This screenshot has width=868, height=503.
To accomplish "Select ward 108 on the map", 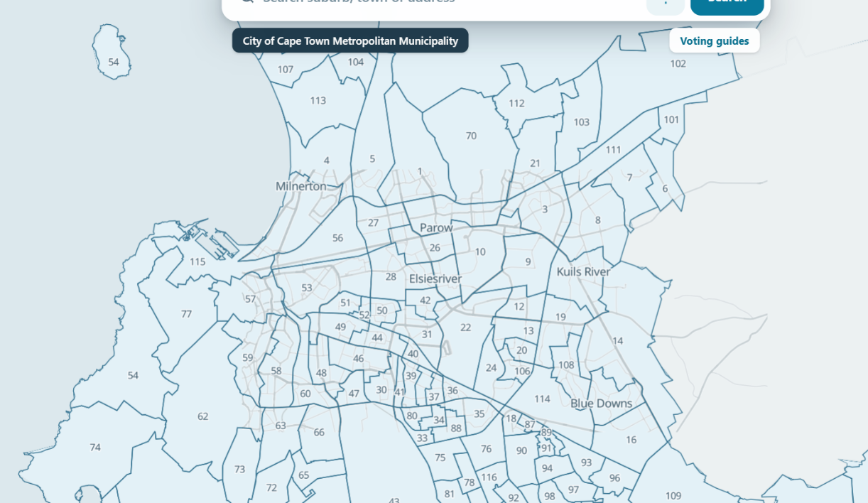I will (x=566, y=365).
